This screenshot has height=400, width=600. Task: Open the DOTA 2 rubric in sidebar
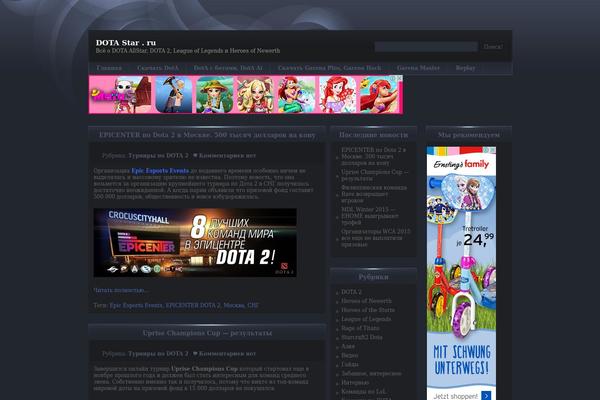pos(351,292)
